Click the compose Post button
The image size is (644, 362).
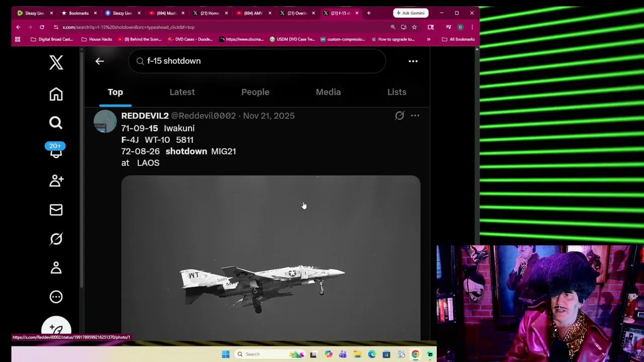pos(56,328)
